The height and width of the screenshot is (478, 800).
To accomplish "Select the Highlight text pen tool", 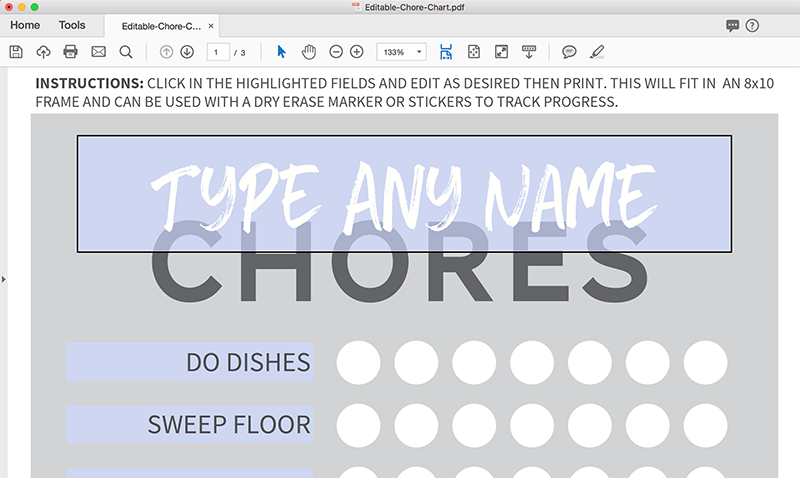I will (597, 52).
